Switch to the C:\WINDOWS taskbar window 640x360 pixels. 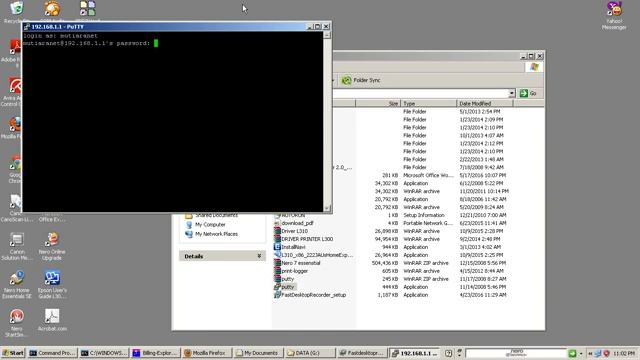(x=104, y=353)
